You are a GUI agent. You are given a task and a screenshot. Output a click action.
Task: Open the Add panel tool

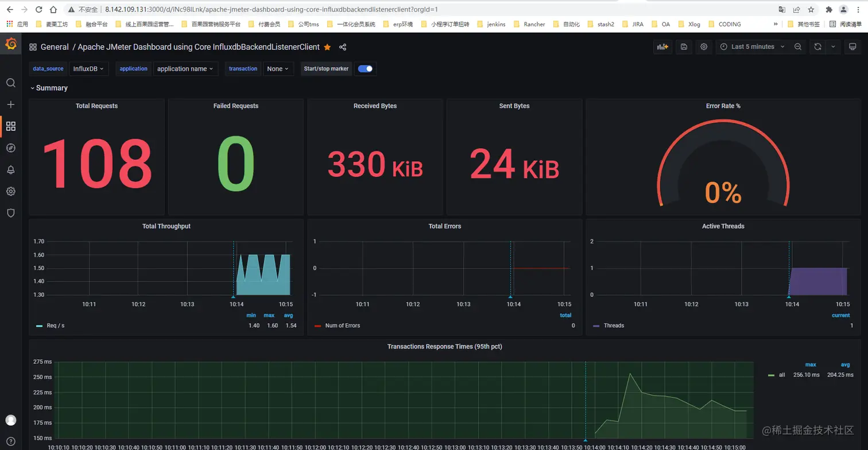[x=662, y=46]
